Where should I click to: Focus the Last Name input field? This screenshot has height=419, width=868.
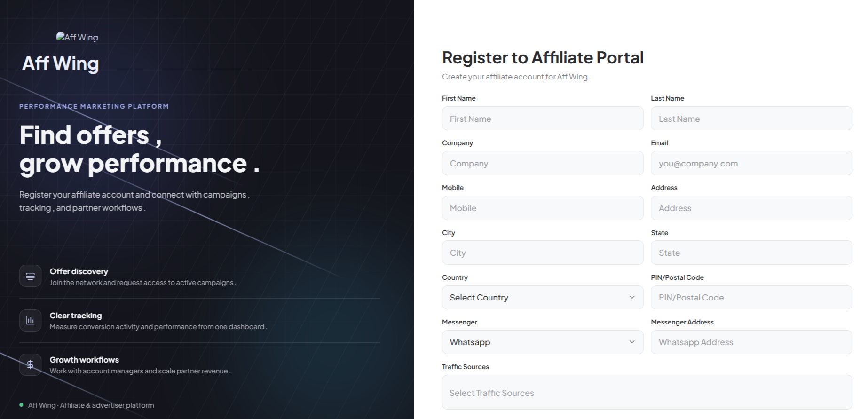pos(751,119)
